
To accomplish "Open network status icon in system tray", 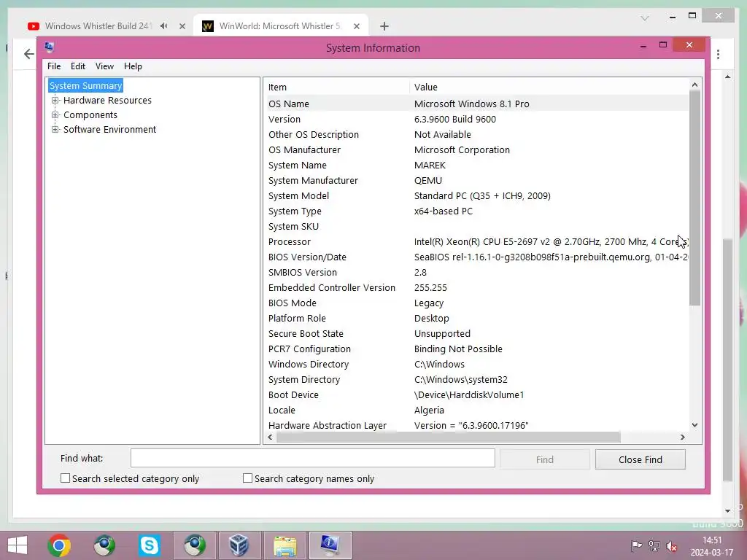I will pos(654,546).
